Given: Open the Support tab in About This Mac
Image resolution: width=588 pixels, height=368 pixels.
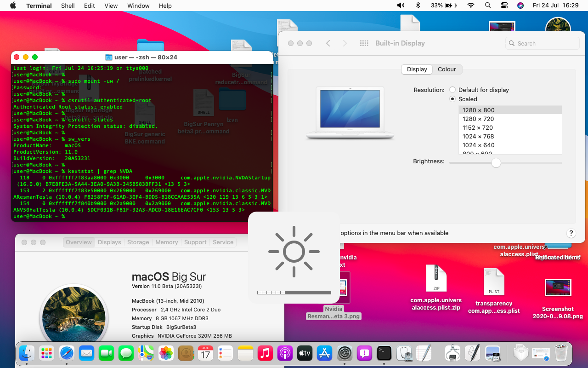Looking at the screenshot, I should [x=195, y=242].
